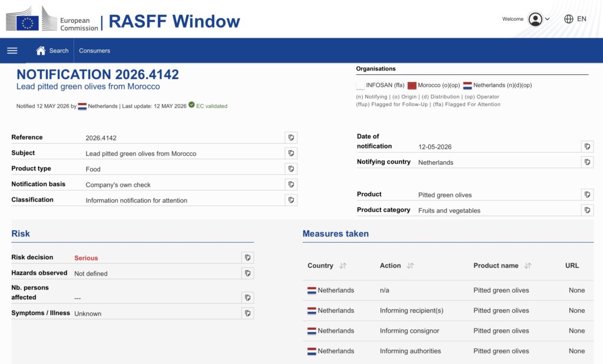The height and width of the screenshot is (364, 603).
Task: Copy the Subject field value
Action: 291,153
